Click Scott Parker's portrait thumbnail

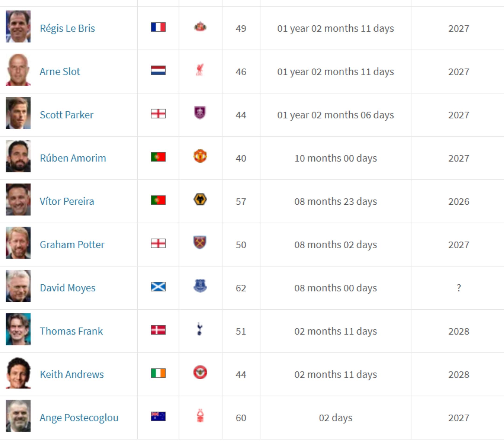coord(18,113)
